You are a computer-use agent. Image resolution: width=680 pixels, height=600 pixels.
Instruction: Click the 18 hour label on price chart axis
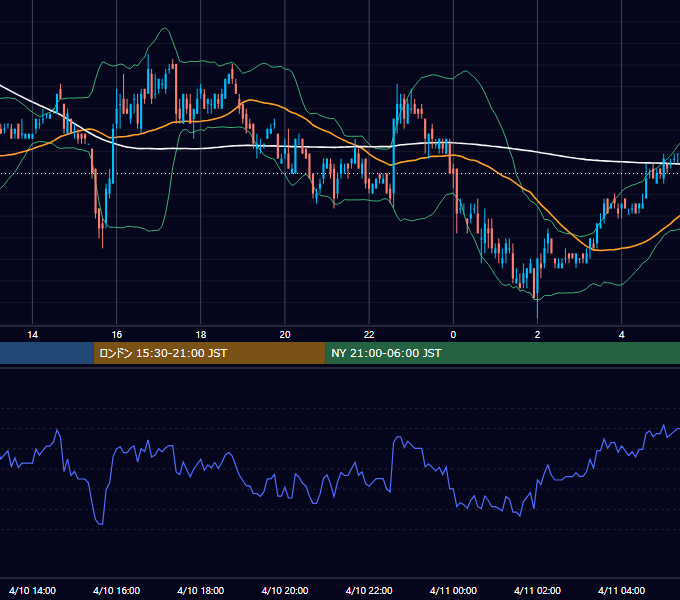201,335
